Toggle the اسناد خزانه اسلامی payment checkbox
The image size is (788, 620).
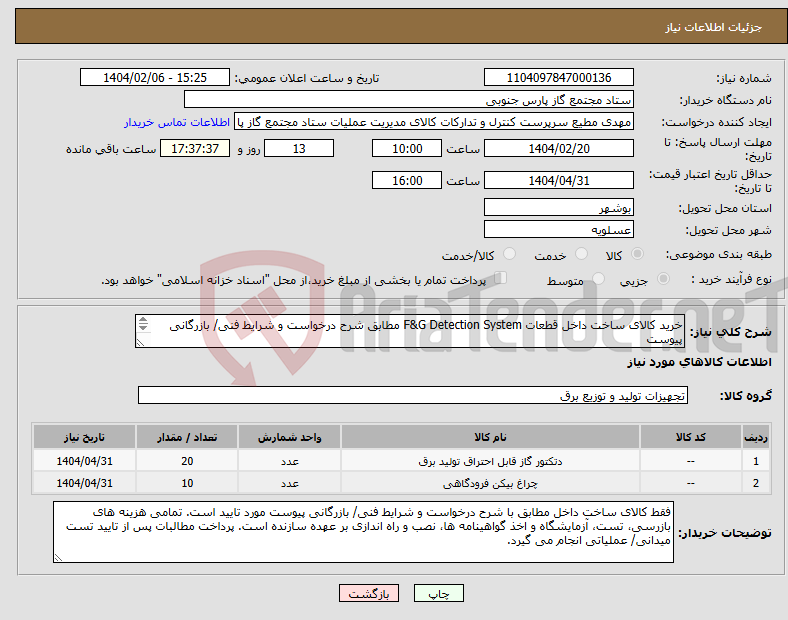click(x=501, y=277)
